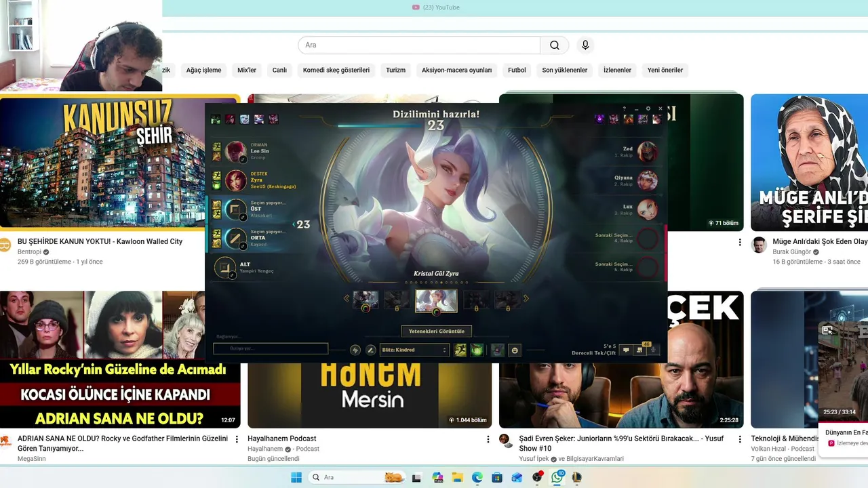Open the Şadi Evren Şeker video title
Viewport: 868px width, 488px height.
pos(621,443)
